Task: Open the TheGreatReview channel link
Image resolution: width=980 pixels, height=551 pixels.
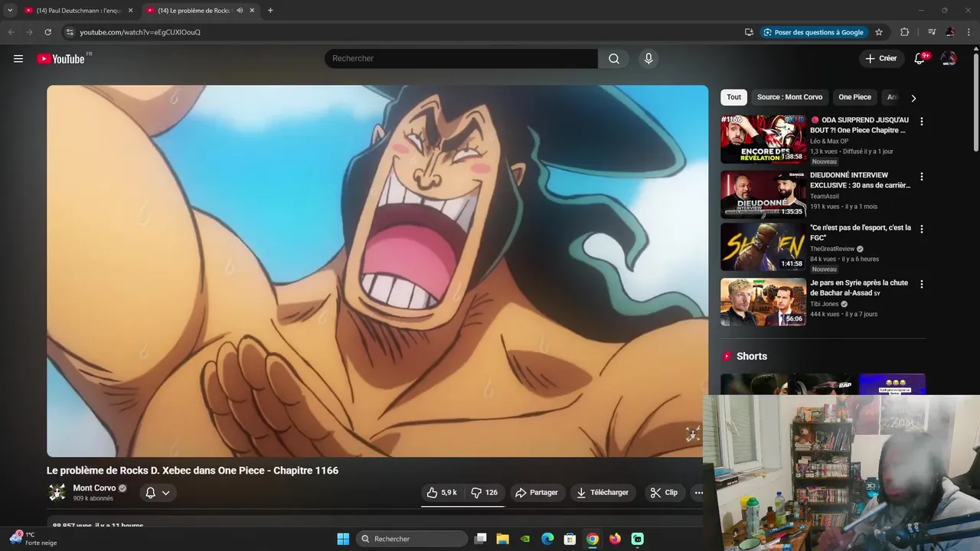Action: (832, 249)
